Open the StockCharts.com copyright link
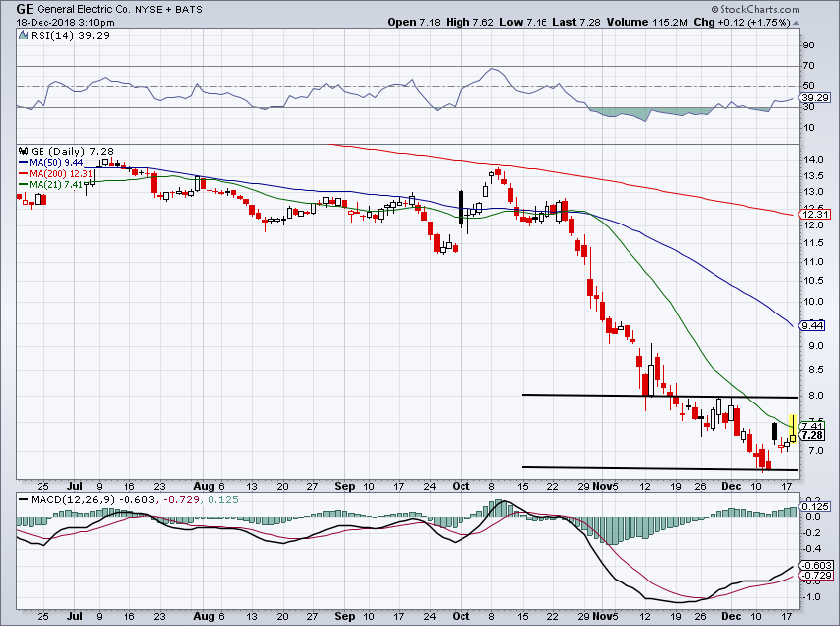This screenshot has height=626, width=840. pyautogui.click(x=755, y=9)
